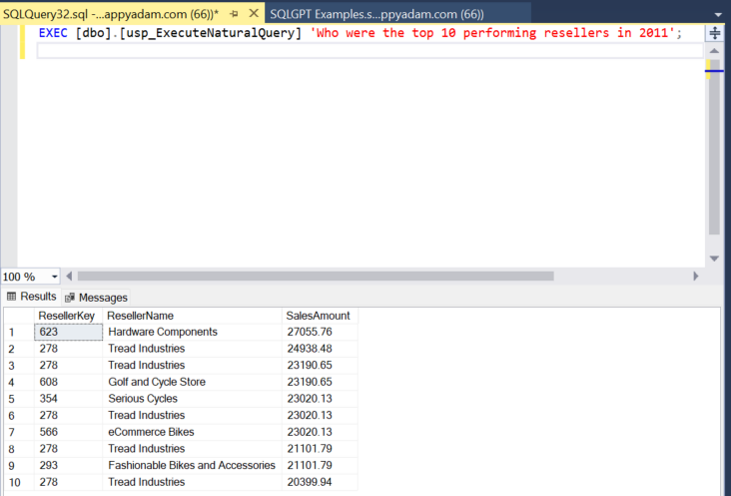The height and width of the screenshot is (496, 731).
Task: Click the vertical scrollbar up arrow
Action: [714, 50]
